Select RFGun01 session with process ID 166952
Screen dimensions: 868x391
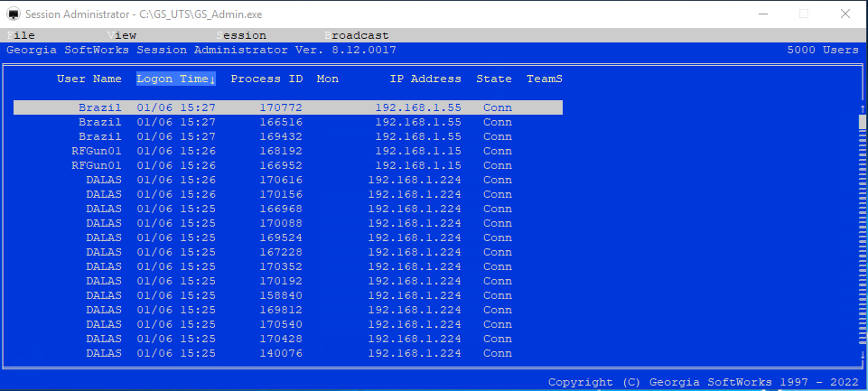(288, 165)
